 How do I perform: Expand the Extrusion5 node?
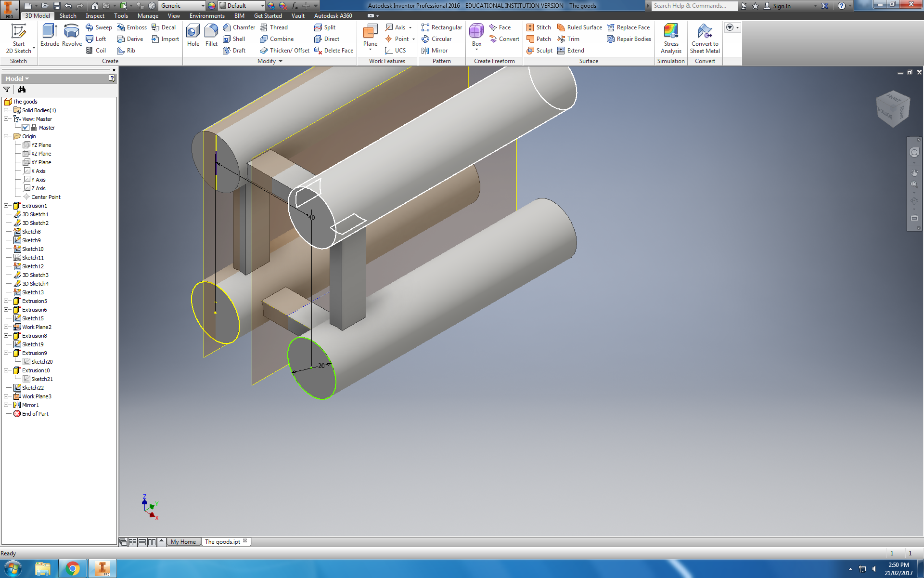click(x=6, y=301)
